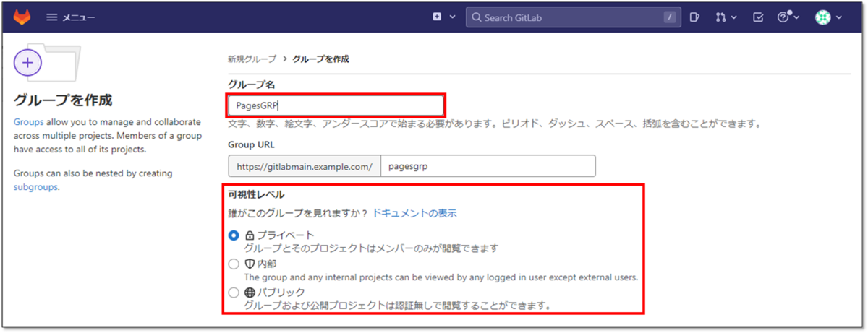Viewport: 868px width, 333px height.
Task: Click the lock icon beside プライベート
Action: 250,235
